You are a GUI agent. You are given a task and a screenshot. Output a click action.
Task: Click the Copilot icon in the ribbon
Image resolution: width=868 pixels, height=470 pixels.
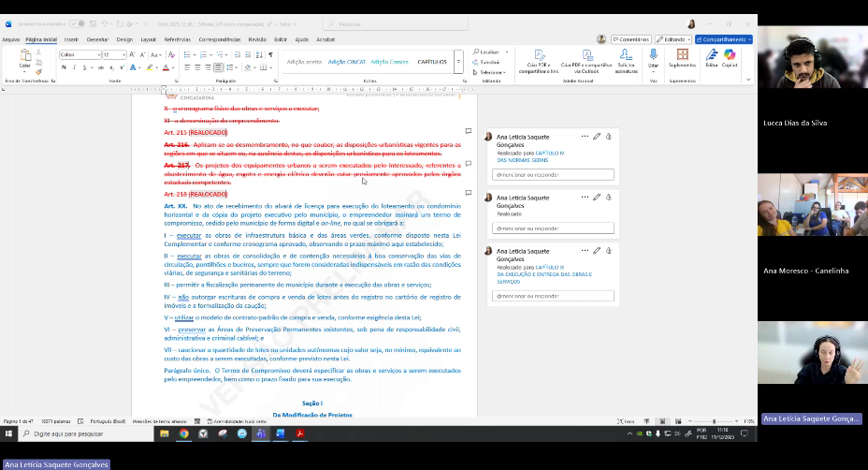pyautogui.click(x=730, y=56)
